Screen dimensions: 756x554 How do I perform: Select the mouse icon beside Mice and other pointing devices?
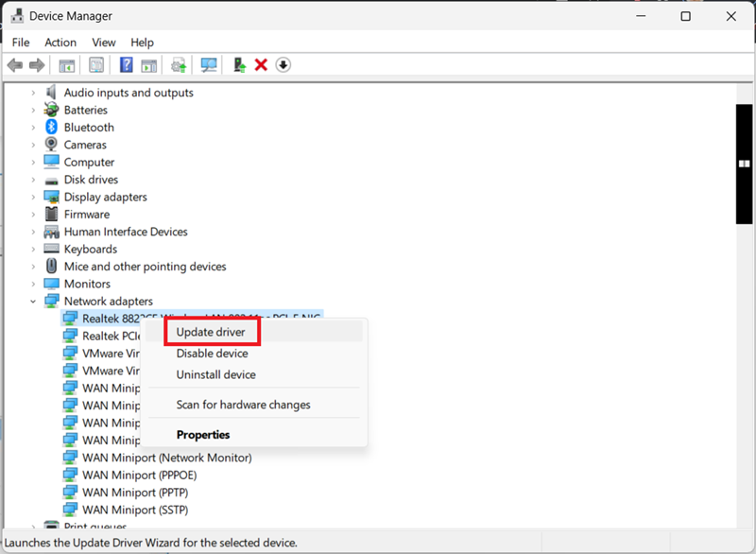pos(51,266)
